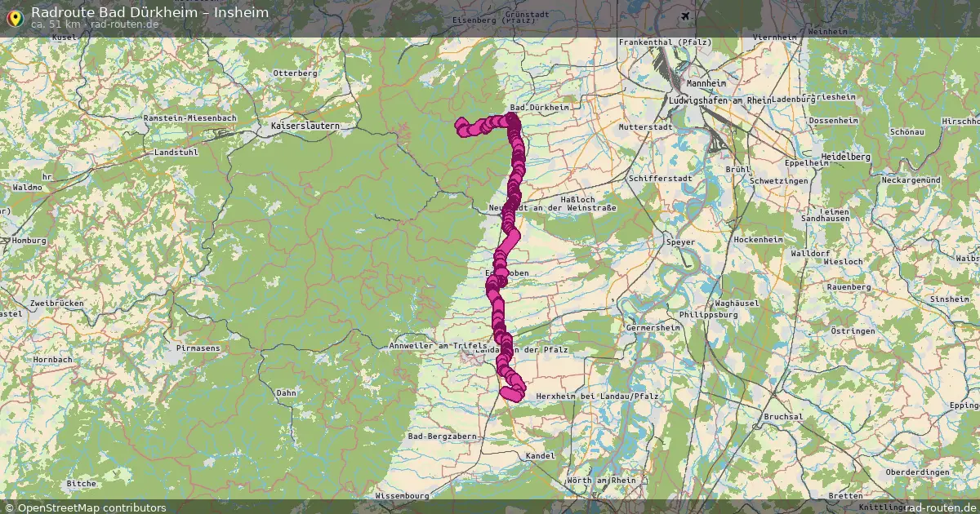Click the Kandel town label
The image size is (980, 514).
[x=540, y=456]
